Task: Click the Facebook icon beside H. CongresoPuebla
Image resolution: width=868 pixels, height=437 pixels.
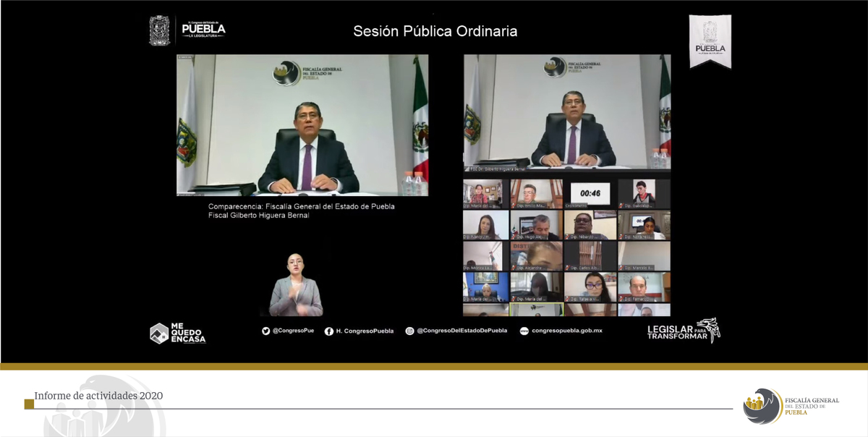Action: (x=329, y=331)
